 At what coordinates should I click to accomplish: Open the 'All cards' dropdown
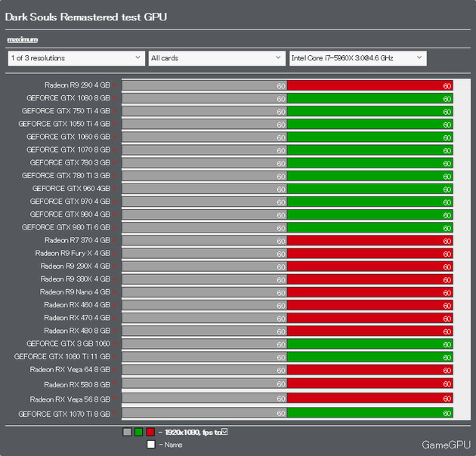[x=217, y=58]
